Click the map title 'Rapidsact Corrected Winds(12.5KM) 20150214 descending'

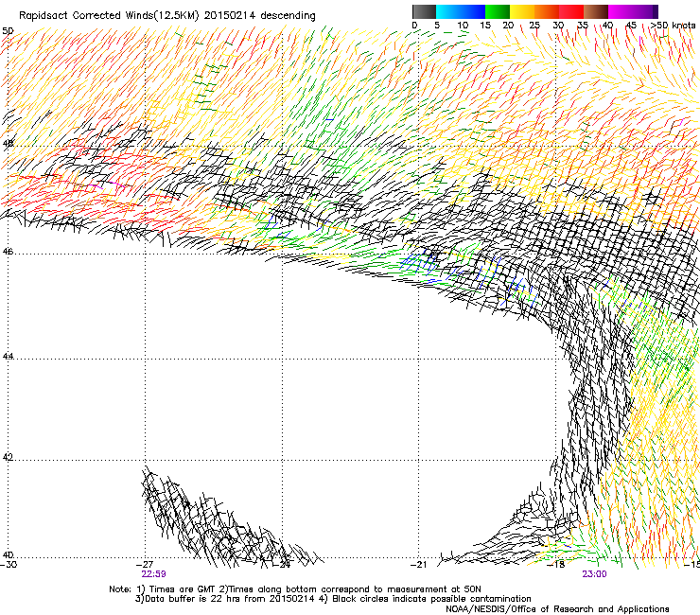[x=167, y=16]
